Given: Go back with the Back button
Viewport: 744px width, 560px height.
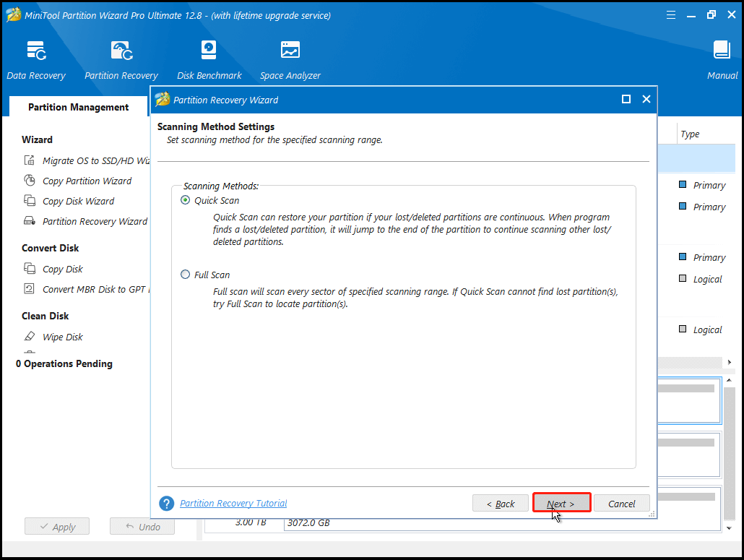Looking at the screenshot, I should [501, 504].
